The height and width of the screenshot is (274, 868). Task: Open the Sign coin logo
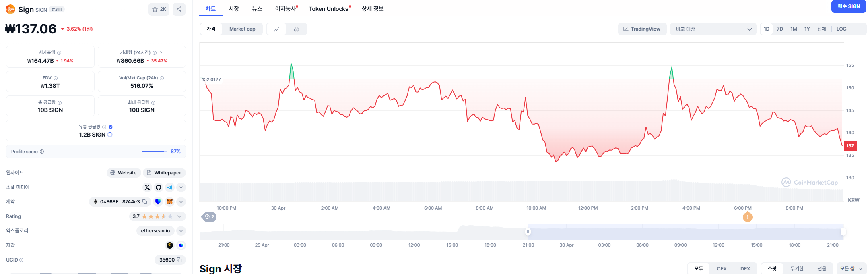coord(10,9)
